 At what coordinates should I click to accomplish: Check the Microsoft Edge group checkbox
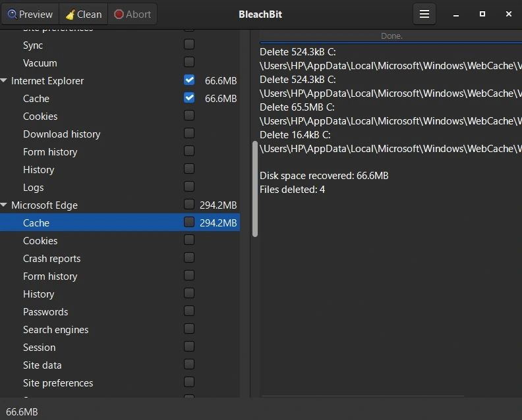pyautogui.click(x=189, y=204)
